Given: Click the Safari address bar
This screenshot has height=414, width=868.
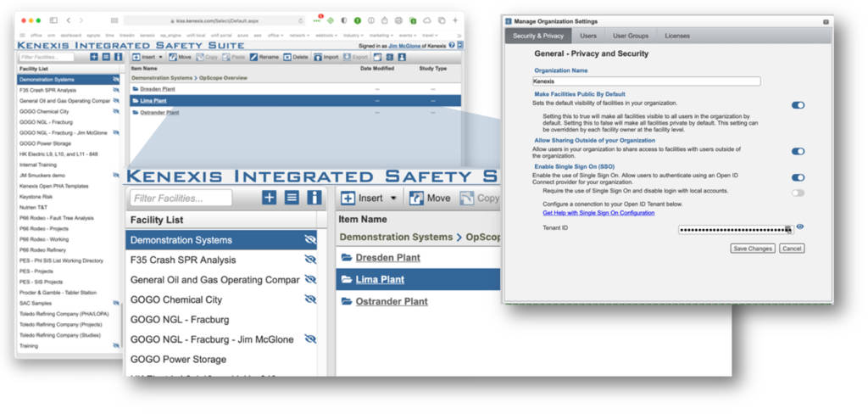Looking at the screenshot, I should (214, 20).
